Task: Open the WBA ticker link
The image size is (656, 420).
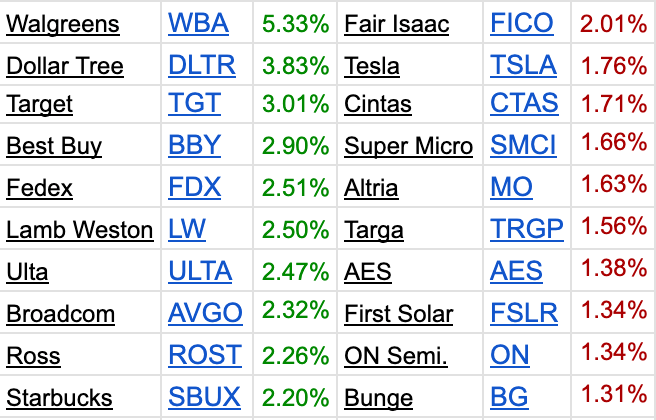Action: point(198,23)
